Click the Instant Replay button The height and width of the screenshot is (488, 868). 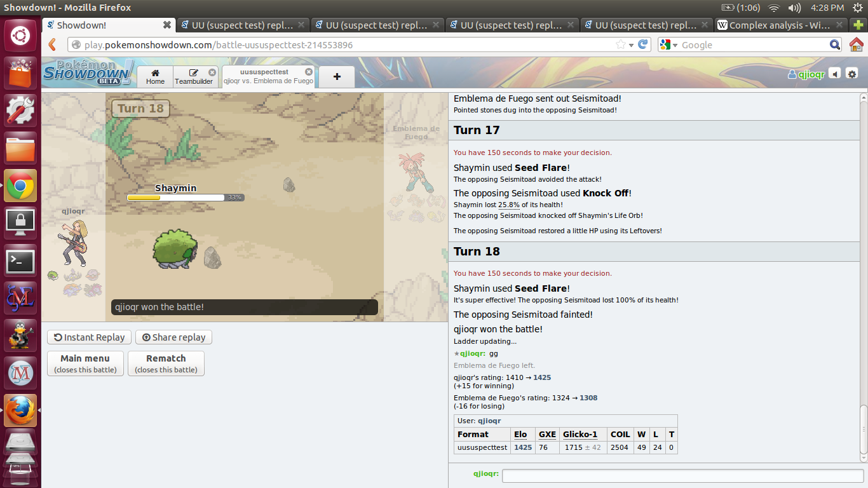tap(90, 337)
